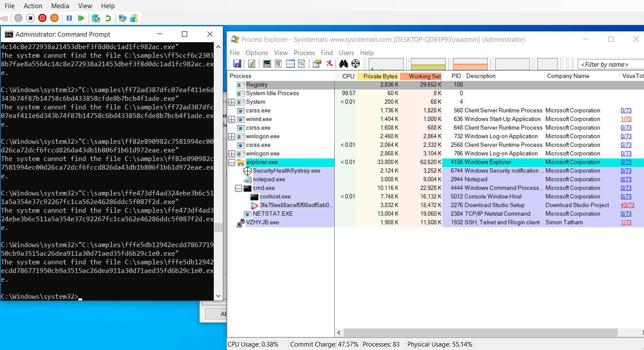Screen dimensions: 644x350
Task: Sort by the Private Bytes column header
Action: (x=378, y=76)
